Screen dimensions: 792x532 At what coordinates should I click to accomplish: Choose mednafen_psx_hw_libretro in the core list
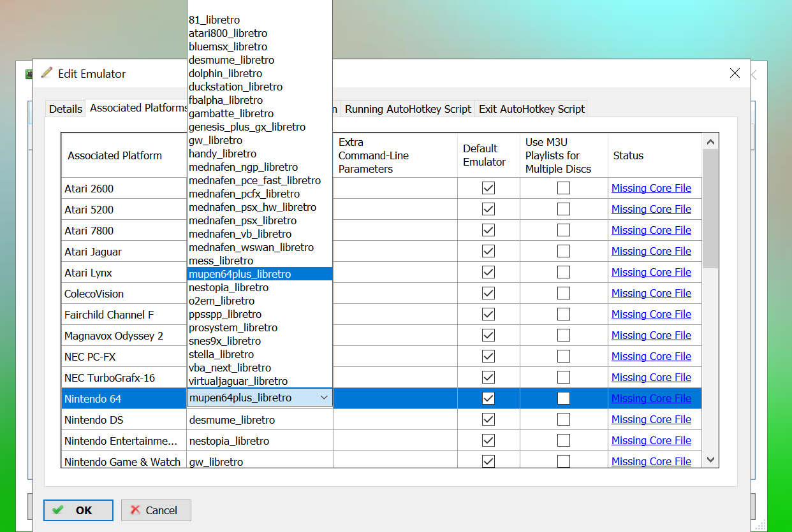pos(260,207)
